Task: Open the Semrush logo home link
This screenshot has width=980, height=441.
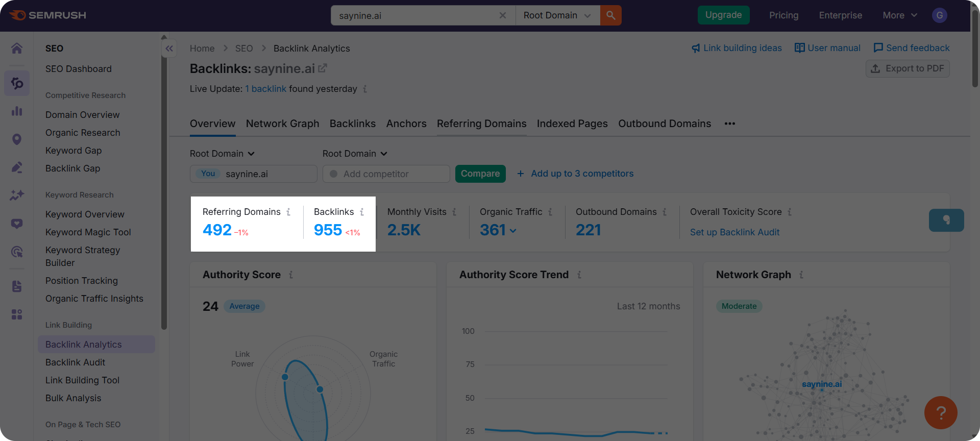Action: (47, 15)
